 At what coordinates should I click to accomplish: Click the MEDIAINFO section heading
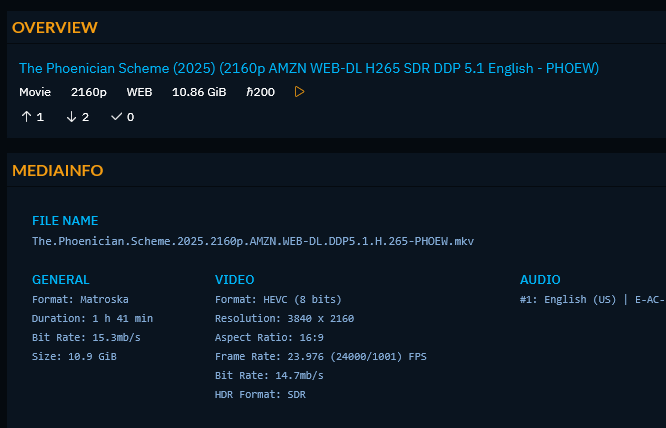pyautogui.click(x=58, y=171)
